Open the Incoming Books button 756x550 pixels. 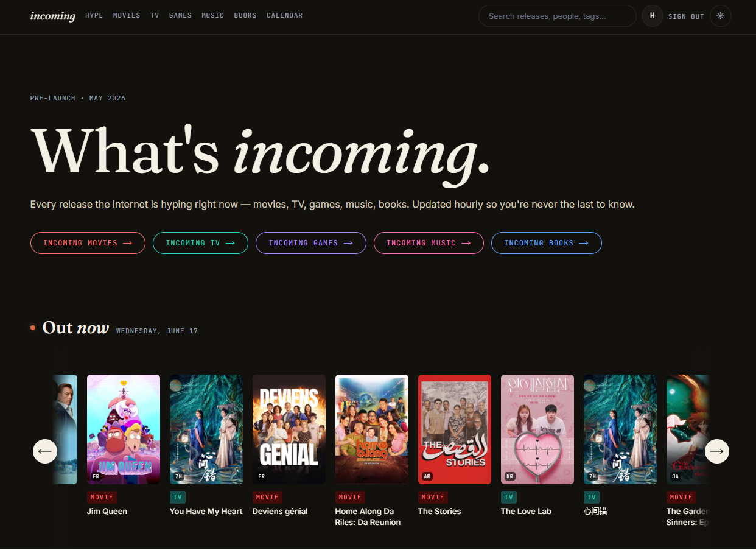pyautogui.click(x=547, y=243)
